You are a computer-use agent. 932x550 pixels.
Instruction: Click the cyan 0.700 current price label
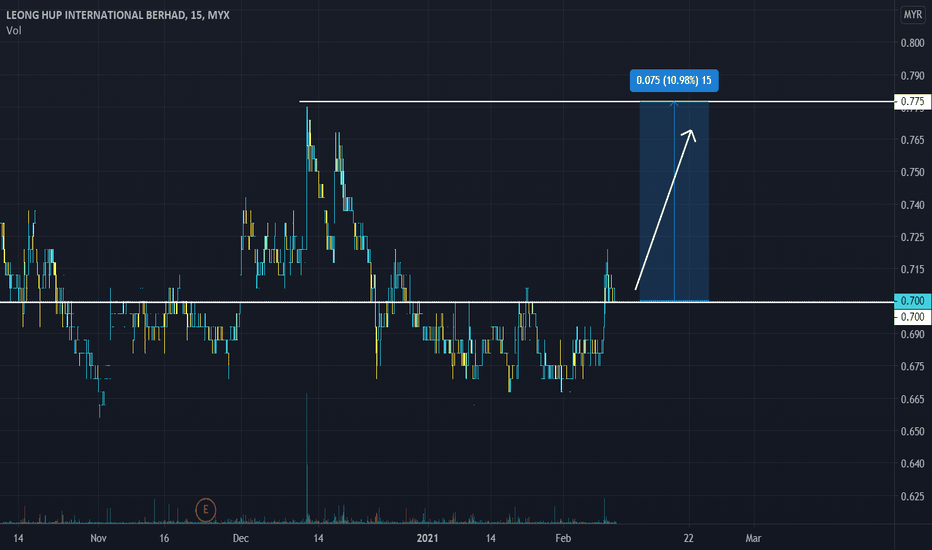point(912,301)
